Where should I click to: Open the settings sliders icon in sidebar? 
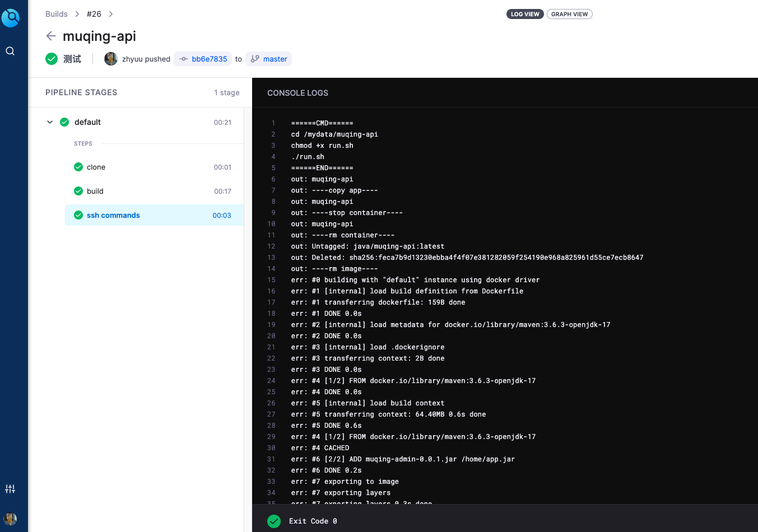tap(10, 489)
